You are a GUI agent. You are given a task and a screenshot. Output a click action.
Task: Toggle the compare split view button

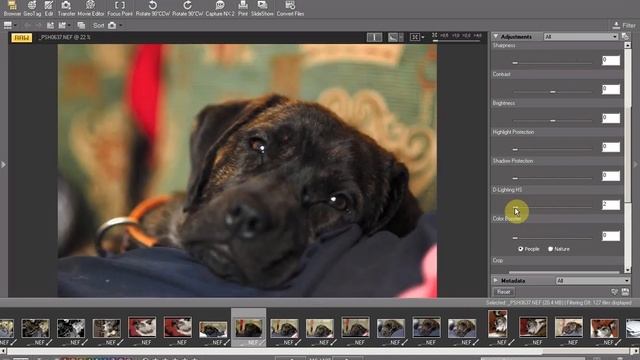pos(374,37)
